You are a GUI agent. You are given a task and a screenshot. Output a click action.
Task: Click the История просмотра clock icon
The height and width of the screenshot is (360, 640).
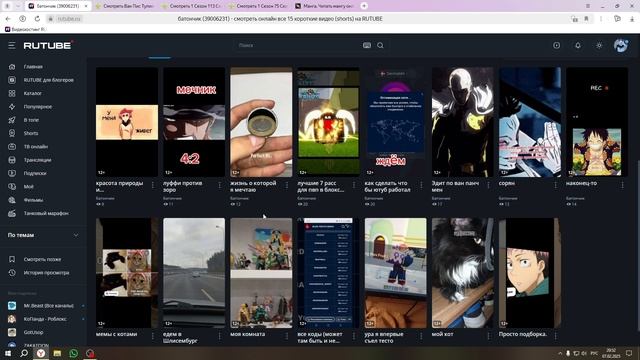click(12, 273)
